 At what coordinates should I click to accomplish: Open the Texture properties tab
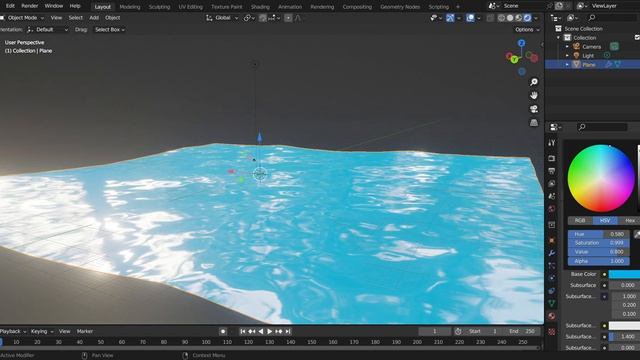pyautogui.click(x=552, y=332)
